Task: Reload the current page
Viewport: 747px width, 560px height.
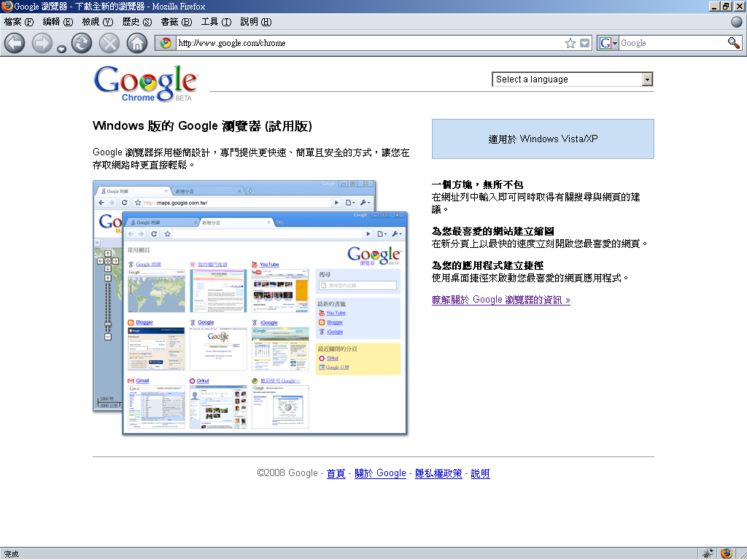Action: [82, 43]
